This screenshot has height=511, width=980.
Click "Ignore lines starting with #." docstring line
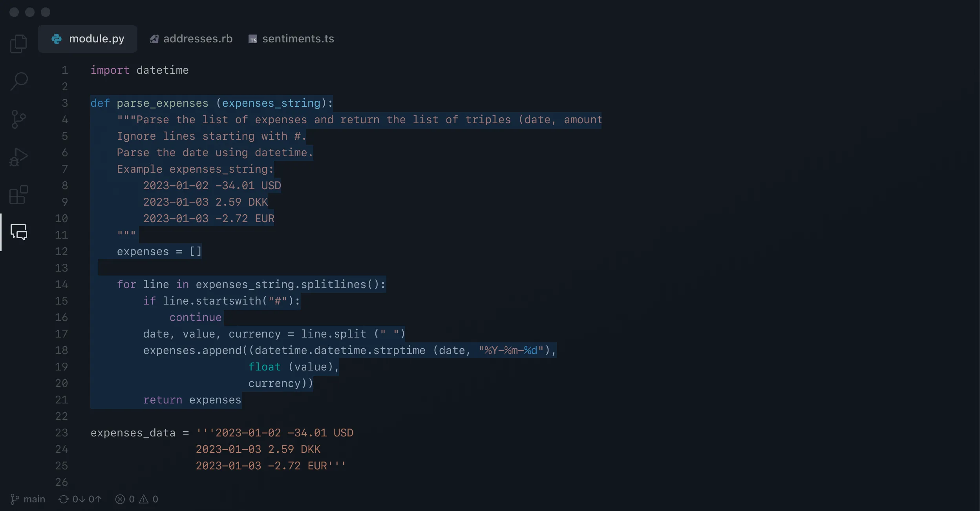211,136
